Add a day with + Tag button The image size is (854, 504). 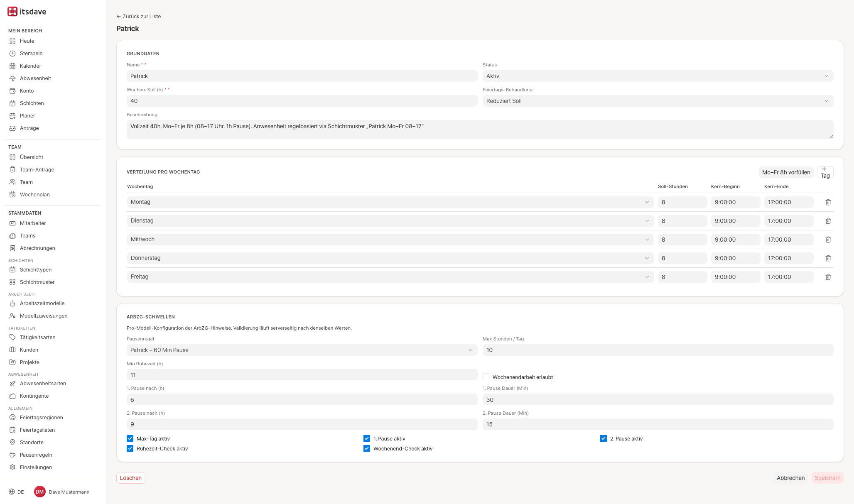(x=825, y=172)
